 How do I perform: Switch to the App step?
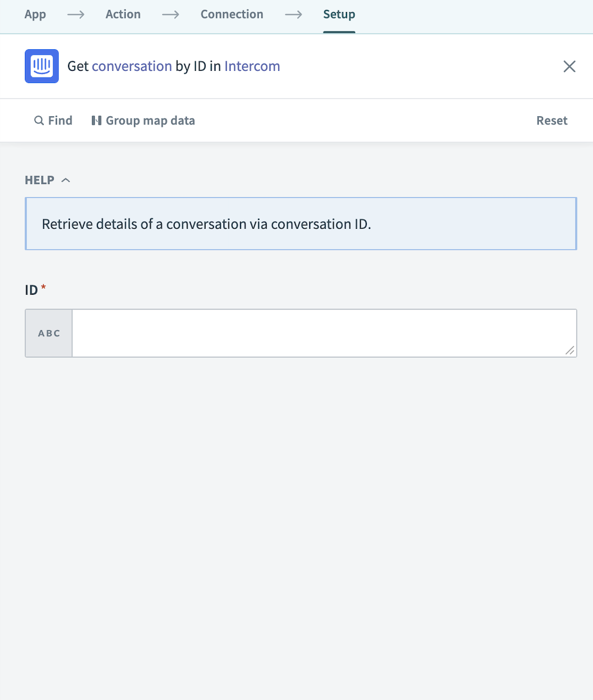tap(35, 14)
